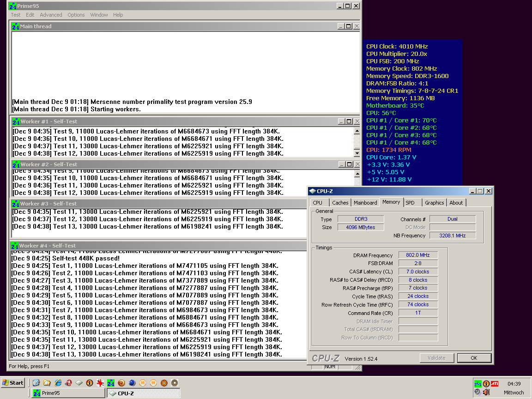Viewport: 532px width, 399px height.
Task: Select the Caches tab in CPU-Z
Action: click(340, 203)
